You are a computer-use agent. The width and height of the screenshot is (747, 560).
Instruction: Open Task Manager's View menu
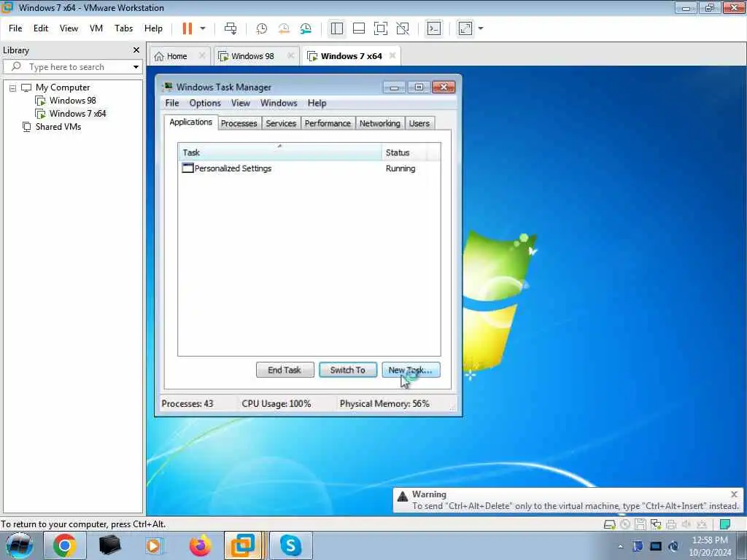pyautogui.click(x=241, y=104)
